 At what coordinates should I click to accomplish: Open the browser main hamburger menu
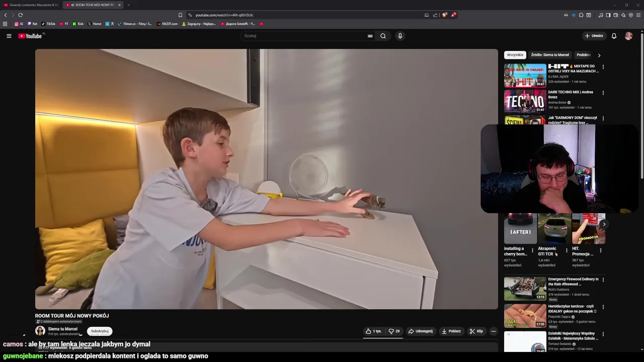638,15
